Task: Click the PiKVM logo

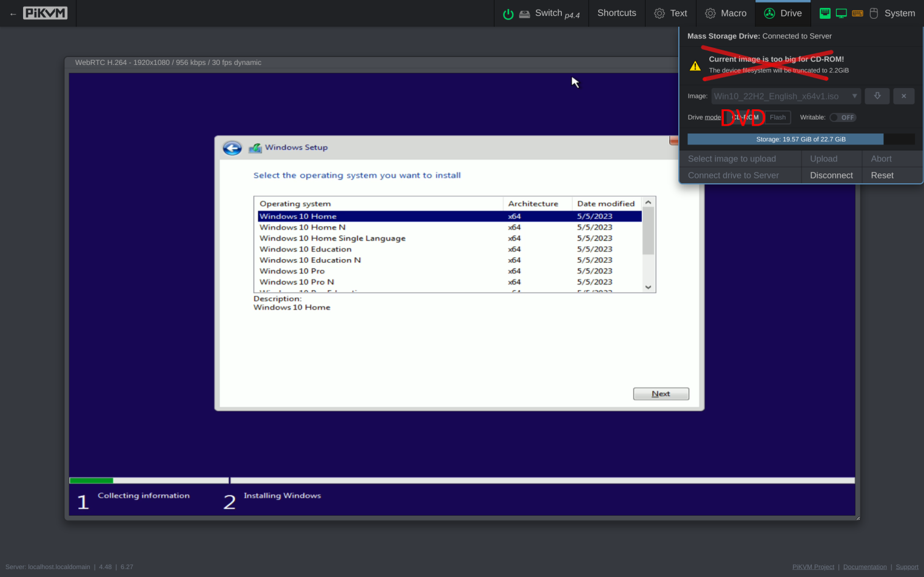Action: tap(45, 13)
